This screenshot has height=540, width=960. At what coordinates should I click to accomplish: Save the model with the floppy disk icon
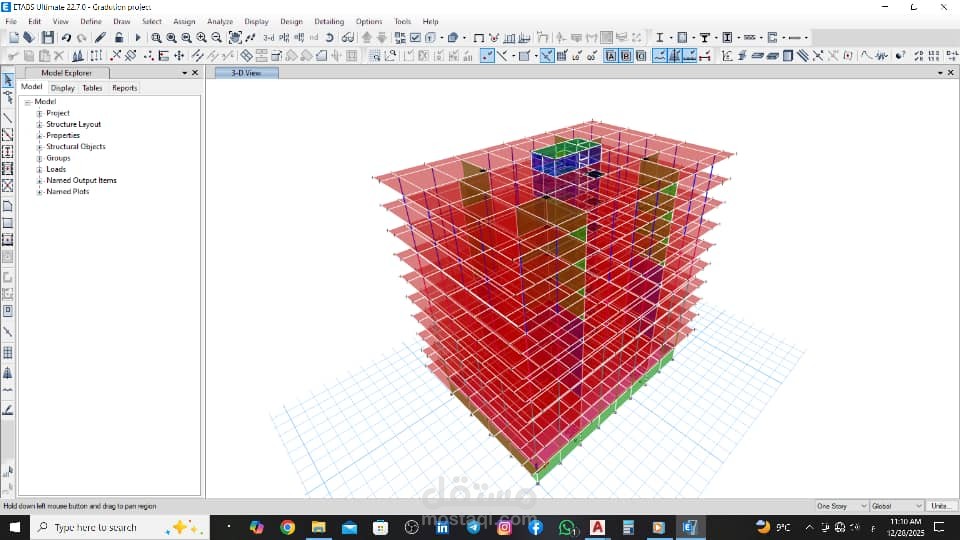pos(47,37)
